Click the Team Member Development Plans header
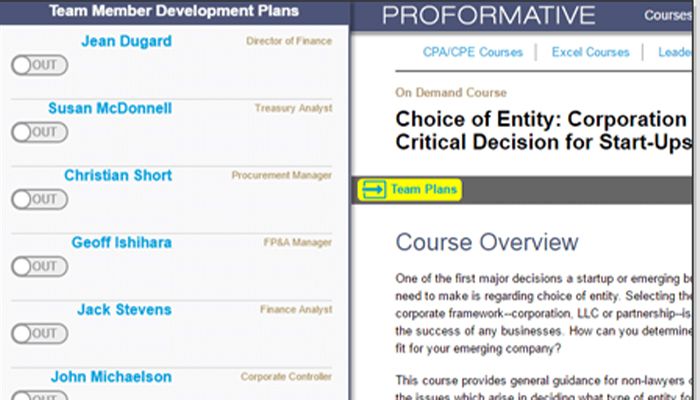 click(x=174, y=11)
